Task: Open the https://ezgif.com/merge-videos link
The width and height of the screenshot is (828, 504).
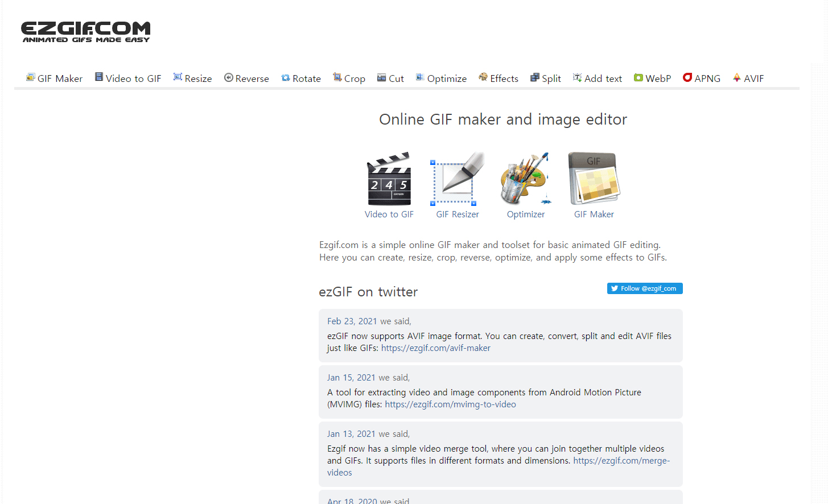Action: click(621, 461)
